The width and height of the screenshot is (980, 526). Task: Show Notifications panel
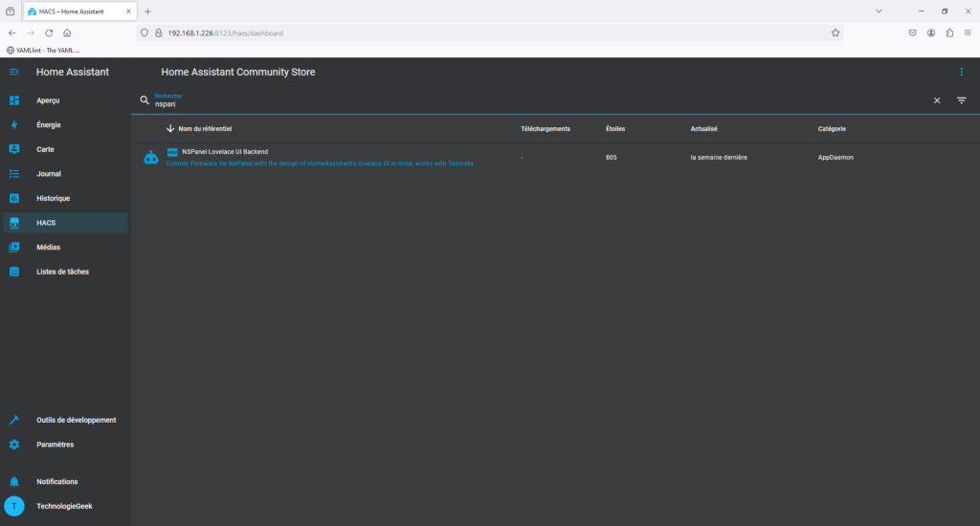coord(65,482)
